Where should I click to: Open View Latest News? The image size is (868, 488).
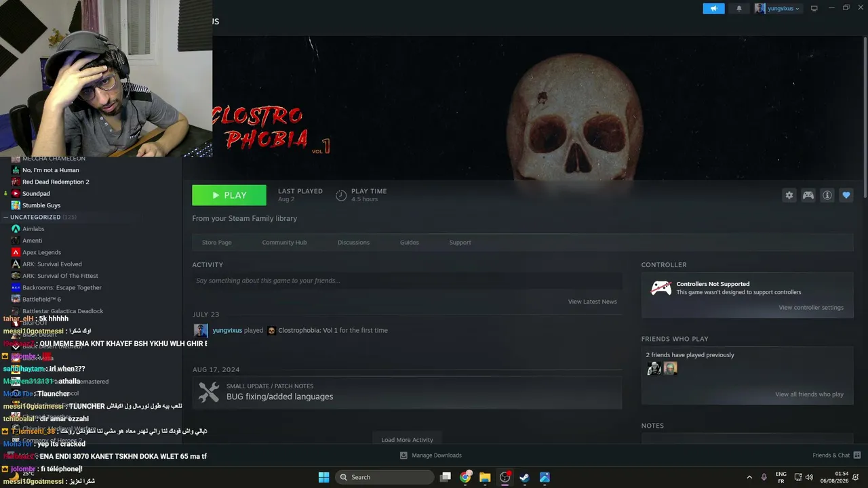point(593,302)
